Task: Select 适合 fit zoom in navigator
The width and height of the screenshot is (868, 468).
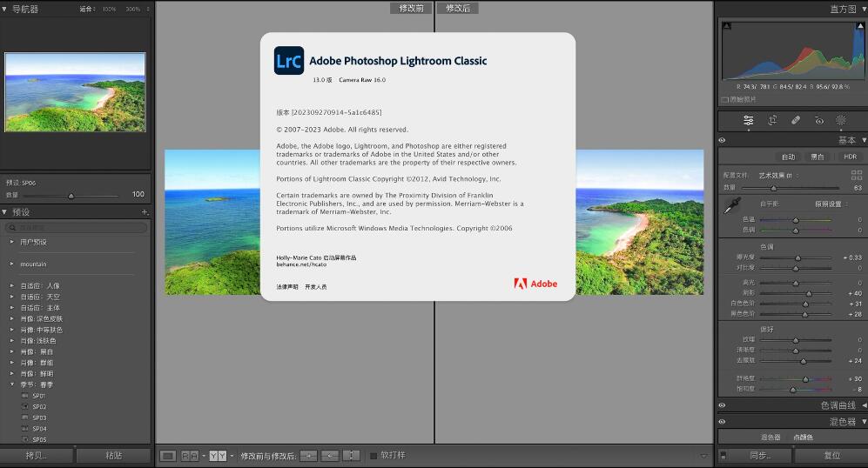Action: tap(86, 9)
